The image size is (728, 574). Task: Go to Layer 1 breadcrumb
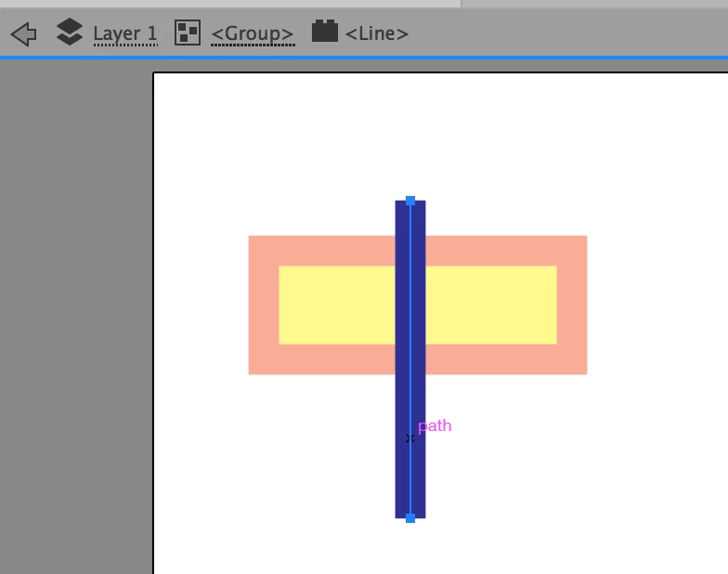(x=125, y=33)
